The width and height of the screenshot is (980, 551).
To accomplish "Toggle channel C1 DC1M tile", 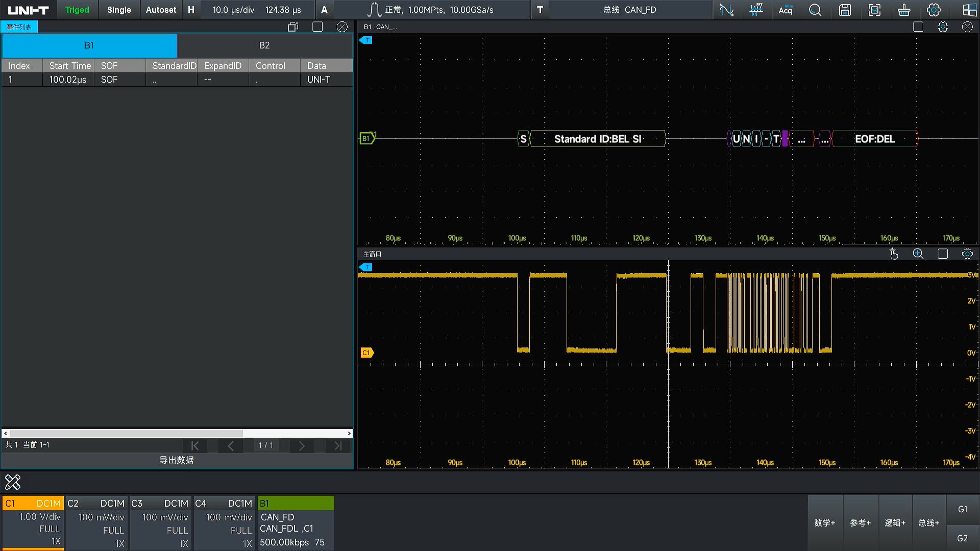I will 33,522.
